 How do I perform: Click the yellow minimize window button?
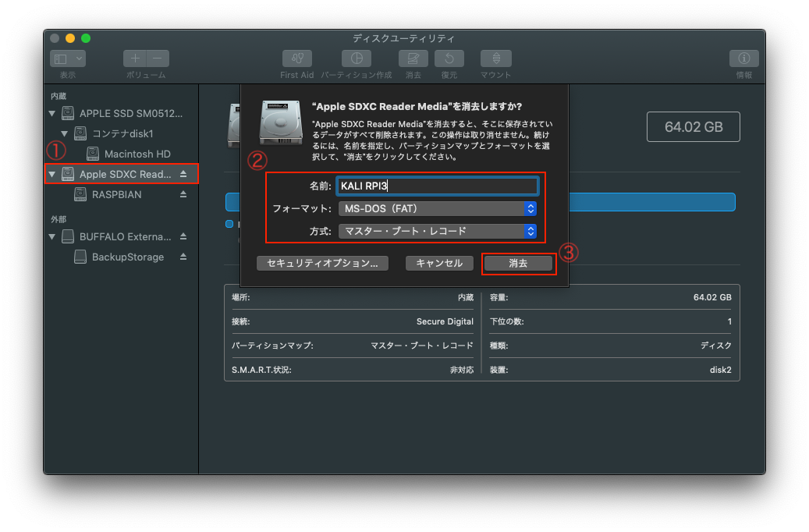[x=70, y=38]
